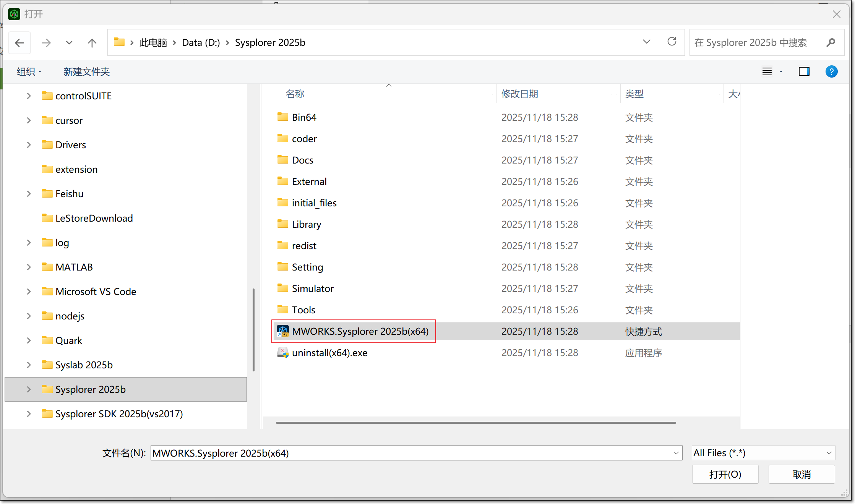Viewport: 855px width, 504px height.
Task: Open the help question mark button
Action: [x=831, y=71]
